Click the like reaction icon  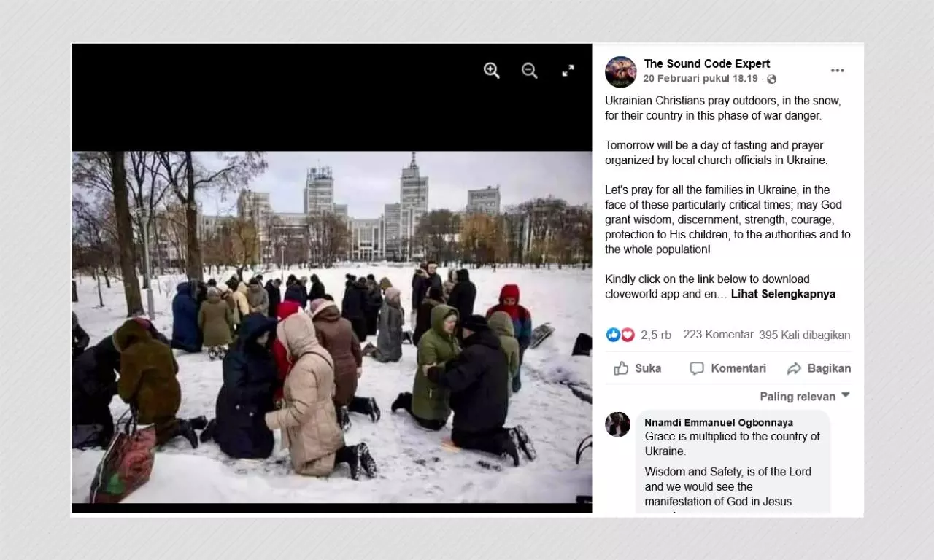click(613, 335)
